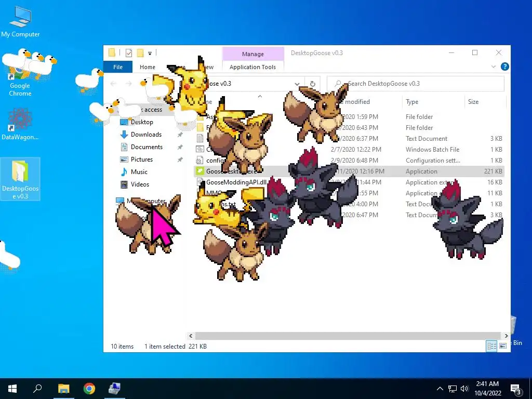Switch to Large icons view in status bar

[503, 345]
